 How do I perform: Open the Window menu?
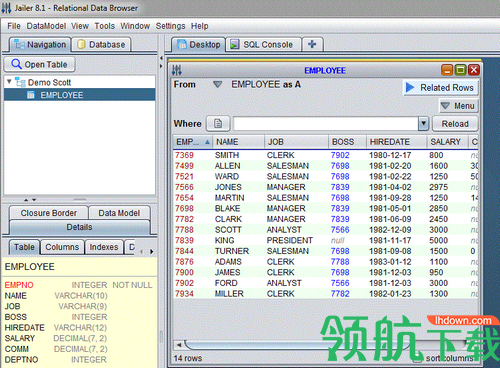click(135, 26)
